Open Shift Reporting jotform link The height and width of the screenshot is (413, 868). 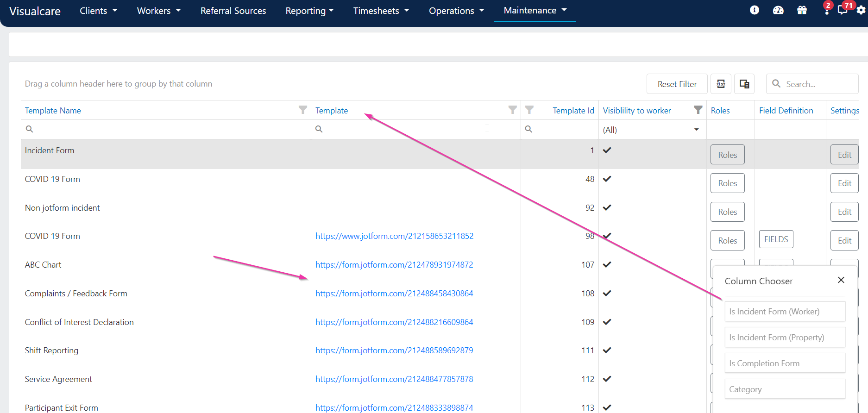394,350
